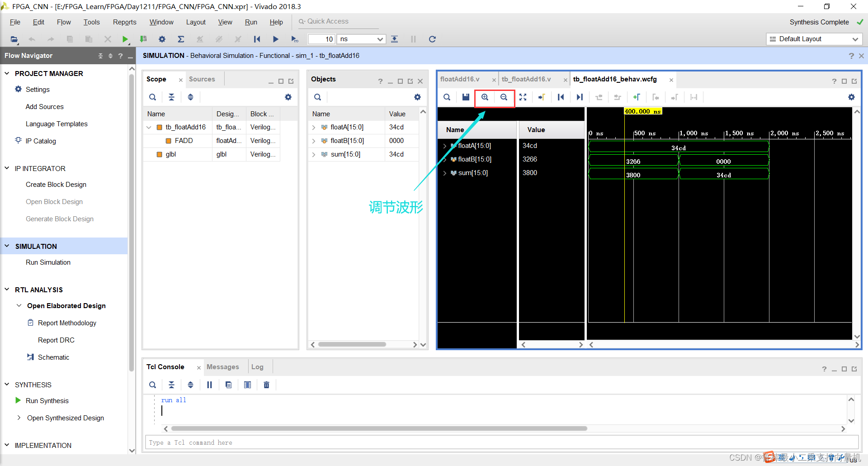Click the Go to cursor icon in waveform toolbar
This screenshot has width=868, height=466.
coord(542,97)
